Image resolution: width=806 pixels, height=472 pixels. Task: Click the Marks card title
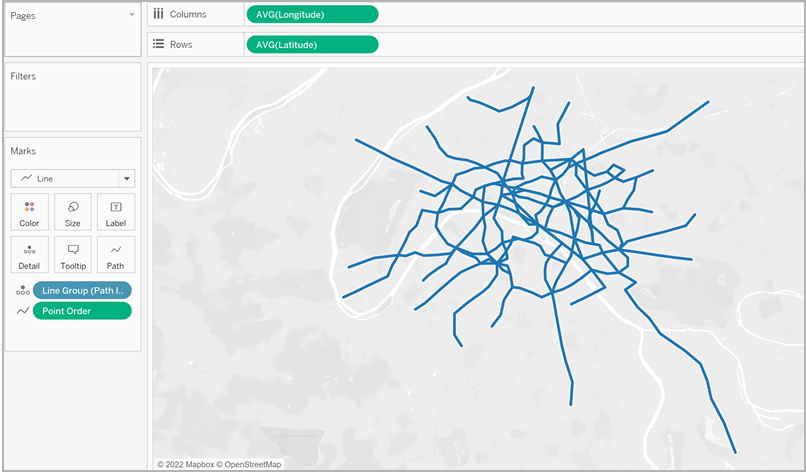(23, 151)
